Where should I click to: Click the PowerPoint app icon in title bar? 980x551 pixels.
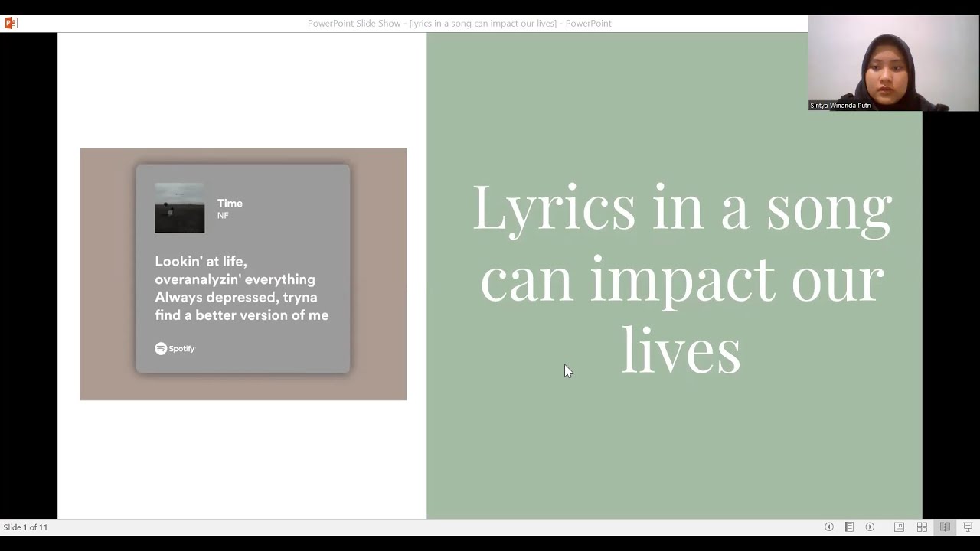11,23
